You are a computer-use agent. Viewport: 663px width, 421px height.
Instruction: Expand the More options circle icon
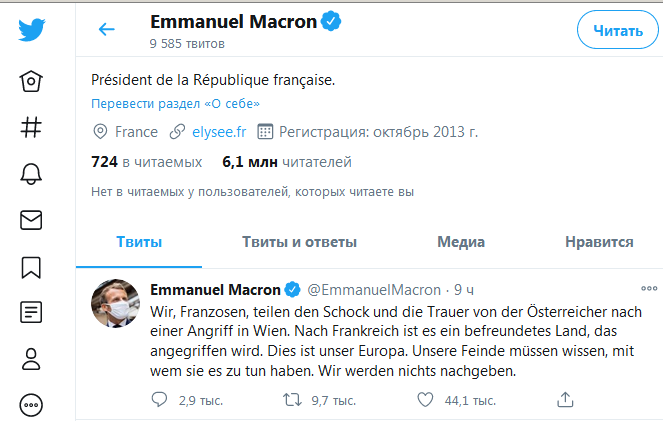coord(31,404)
